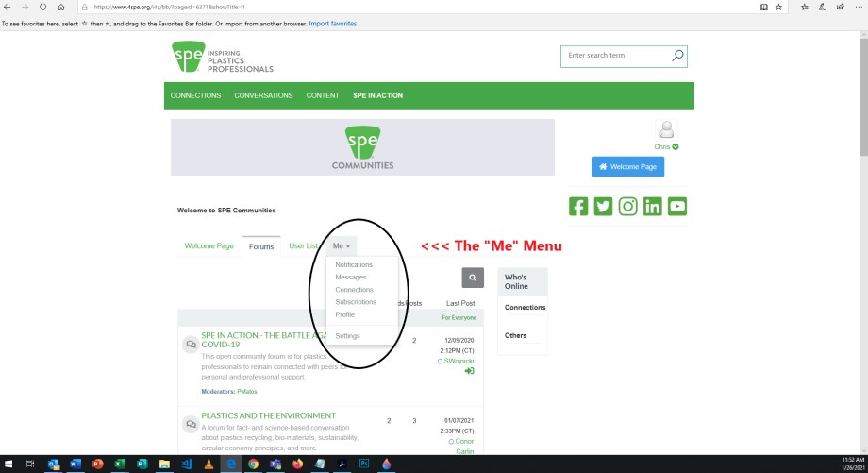Click the gray forum search button
Viewport: 868px width, 473px height.
click(x=473, y=278)
